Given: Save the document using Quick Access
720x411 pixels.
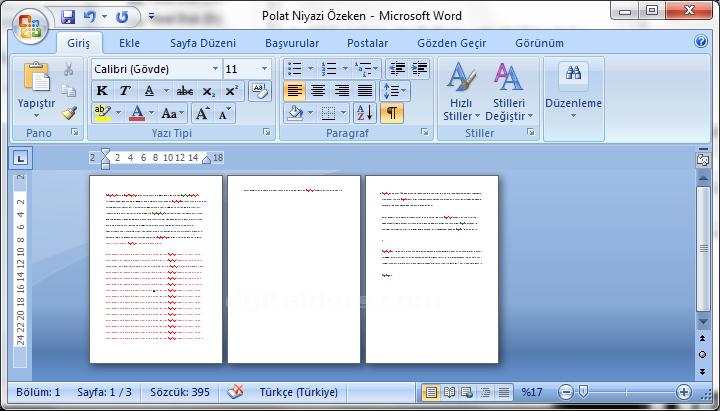Looking at the screenshot, I should [x=68, y=17].
